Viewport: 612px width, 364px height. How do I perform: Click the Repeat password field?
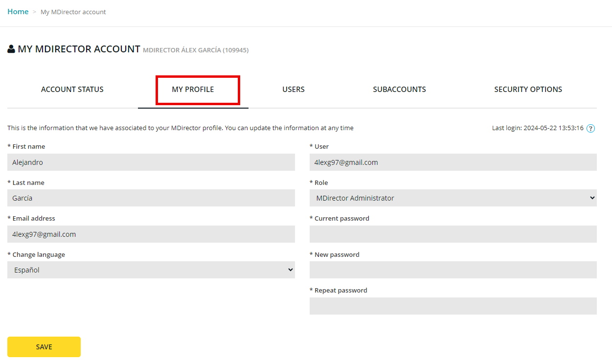tap(453, 306)
